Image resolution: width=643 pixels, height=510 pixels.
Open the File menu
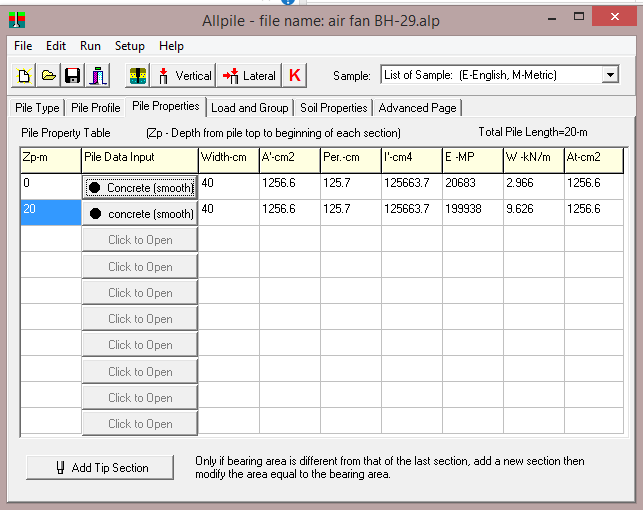click(x=23, y=46)
